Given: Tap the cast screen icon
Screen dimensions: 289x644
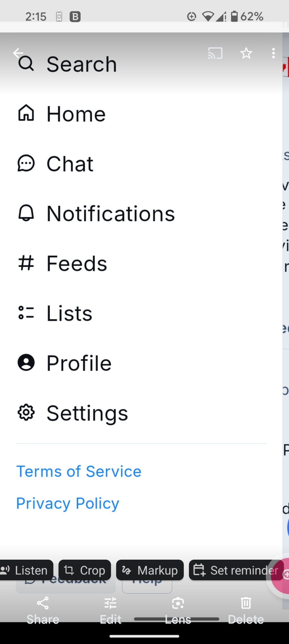Looking at the screenshot, I should [x=215, y=53].
